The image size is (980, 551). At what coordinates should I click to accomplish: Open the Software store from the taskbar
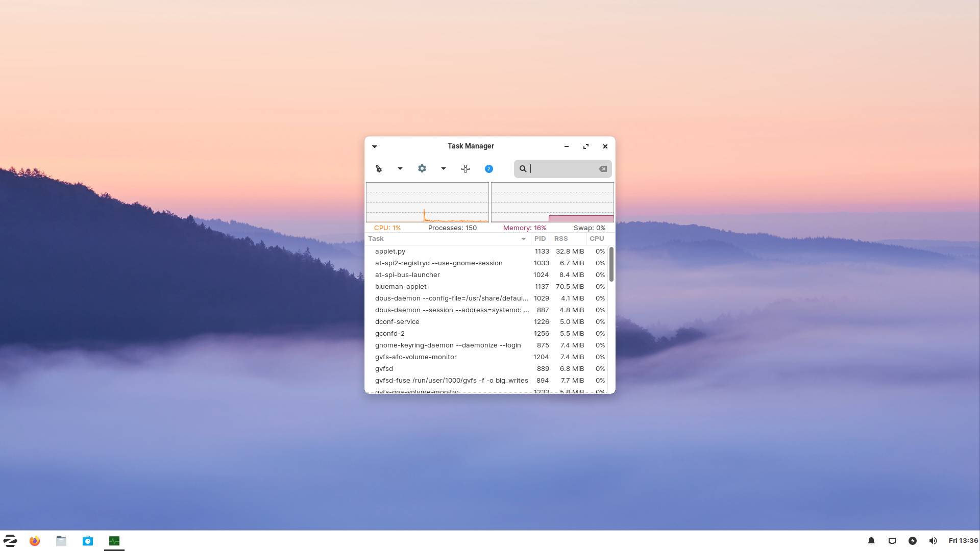87,540
